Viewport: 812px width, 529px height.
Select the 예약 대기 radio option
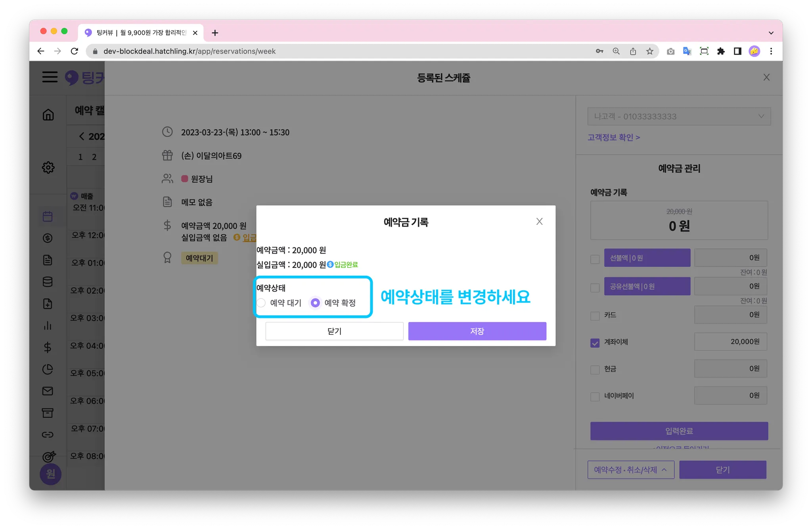[261, 303]
